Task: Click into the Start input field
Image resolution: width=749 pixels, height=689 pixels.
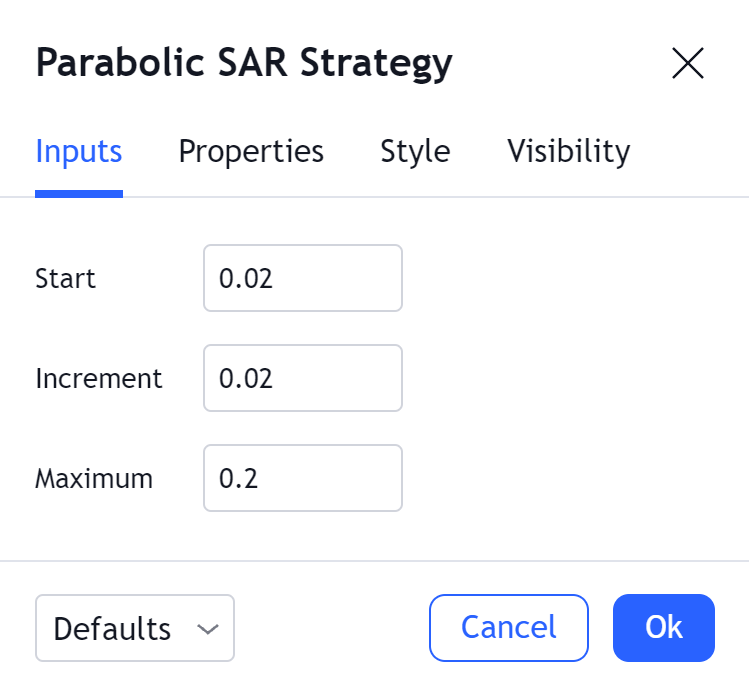Action: 302,278
